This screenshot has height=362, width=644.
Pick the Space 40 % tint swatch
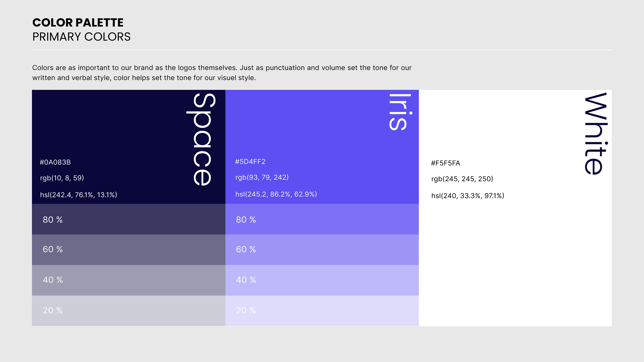click(128, 280)
